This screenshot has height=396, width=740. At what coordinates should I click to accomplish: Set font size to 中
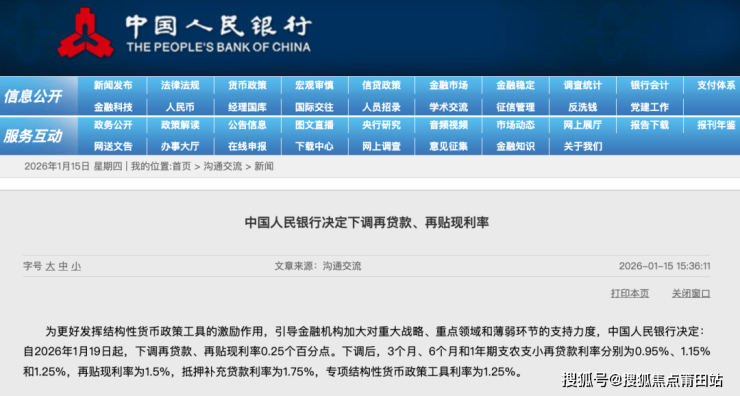63,267
